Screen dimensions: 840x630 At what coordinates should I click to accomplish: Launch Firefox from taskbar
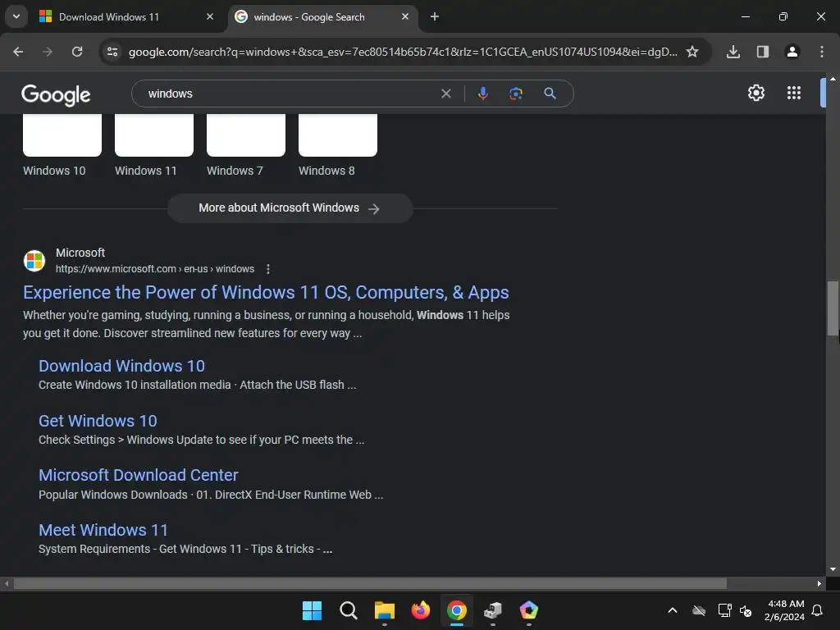pos(421,610)
